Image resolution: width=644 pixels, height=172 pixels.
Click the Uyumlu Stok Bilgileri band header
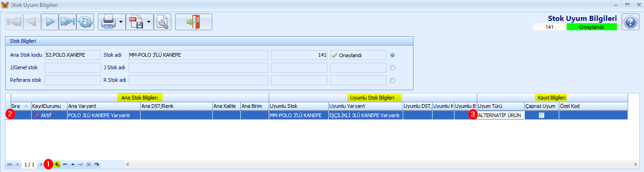(373, 98)
